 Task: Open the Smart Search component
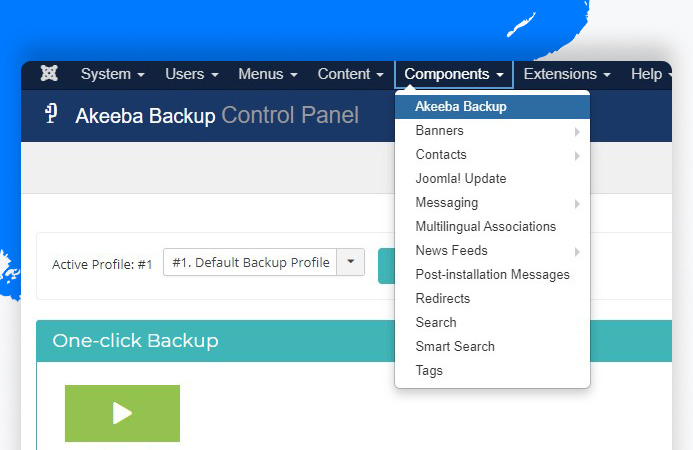[x=492, y=347]
